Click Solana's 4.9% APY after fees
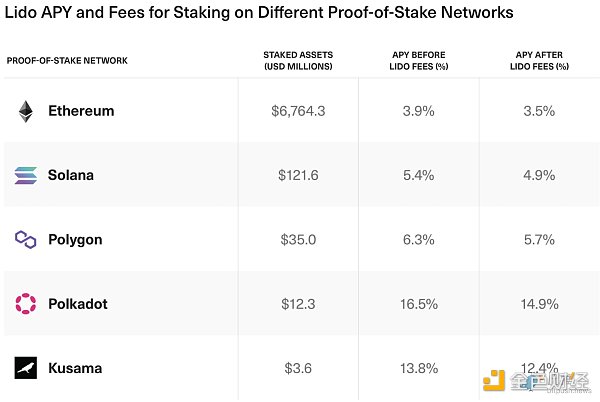The height and width of the screenshot is (402, 600). [539, 175]
